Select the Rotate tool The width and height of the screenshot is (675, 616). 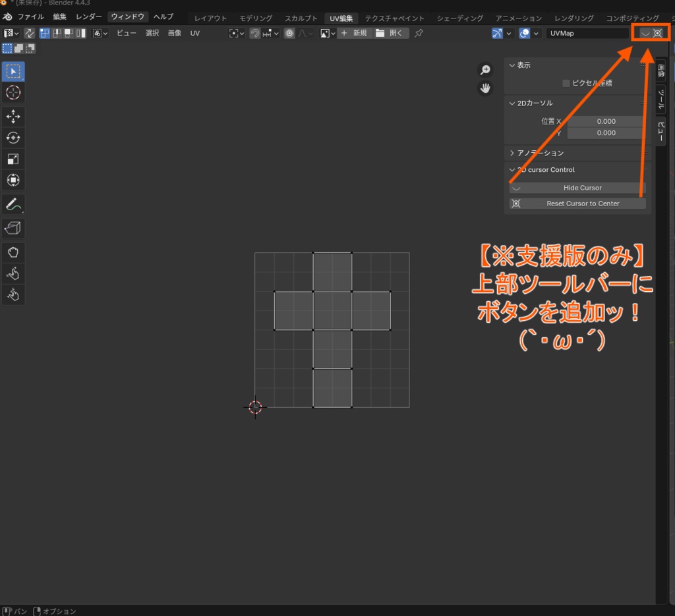pos(13,137)
